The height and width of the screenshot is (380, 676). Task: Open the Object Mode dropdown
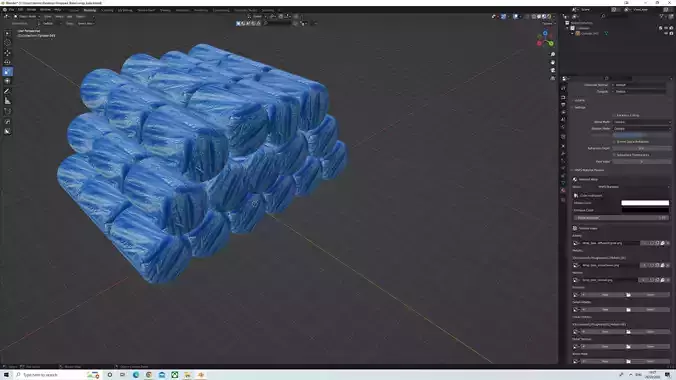[26, 16]
